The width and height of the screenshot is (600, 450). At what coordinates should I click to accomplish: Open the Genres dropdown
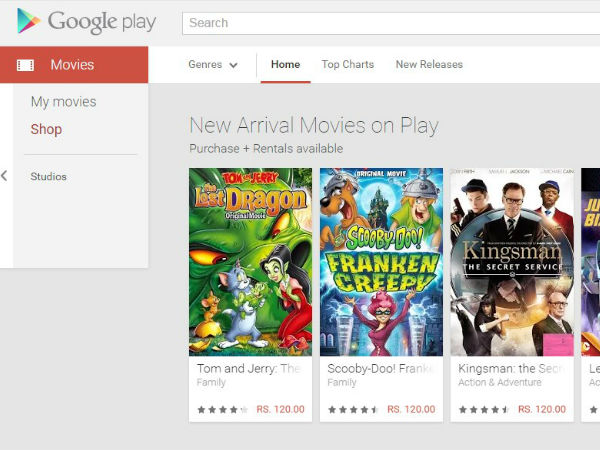tap(213, 65)
